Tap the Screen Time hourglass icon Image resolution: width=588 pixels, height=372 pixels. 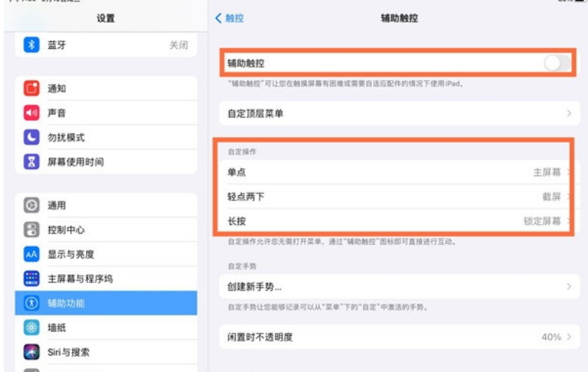point(32,162)
